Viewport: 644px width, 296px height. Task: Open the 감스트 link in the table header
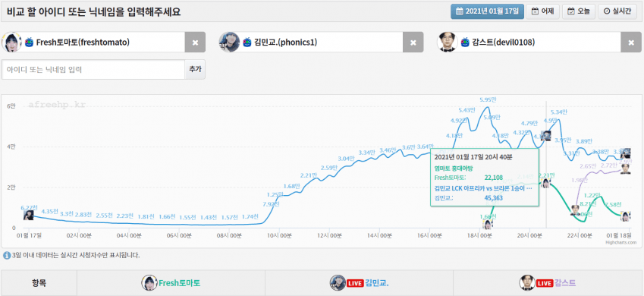(x=564, y=283)
